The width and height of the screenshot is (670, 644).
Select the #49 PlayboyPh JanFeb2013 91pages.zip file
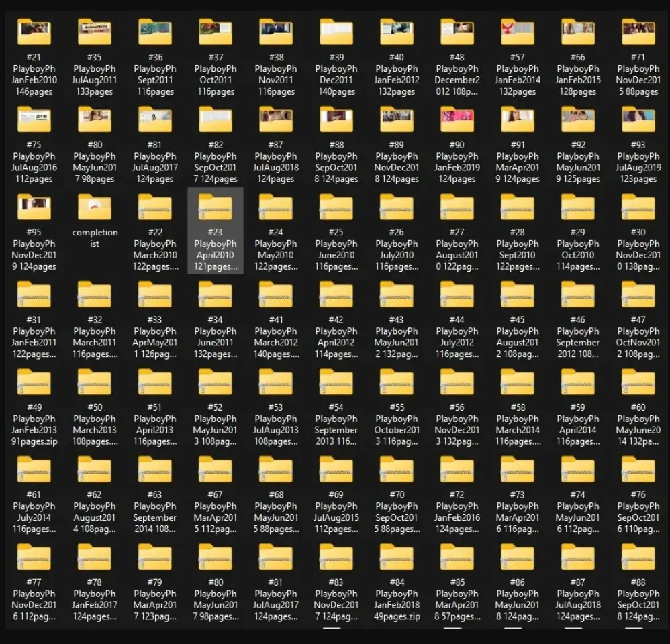pos(34,382)
